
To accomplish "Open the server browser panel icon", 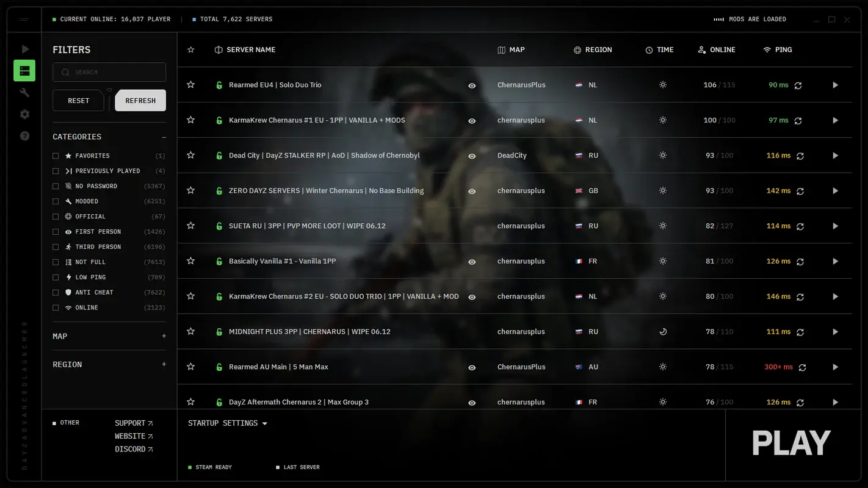I will (x=24, y=70).
